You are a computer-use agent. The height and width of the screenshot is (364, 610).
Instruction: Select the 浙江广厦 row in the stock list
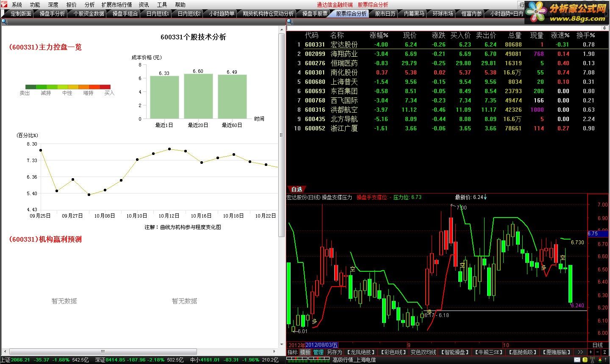coord(447,128)
